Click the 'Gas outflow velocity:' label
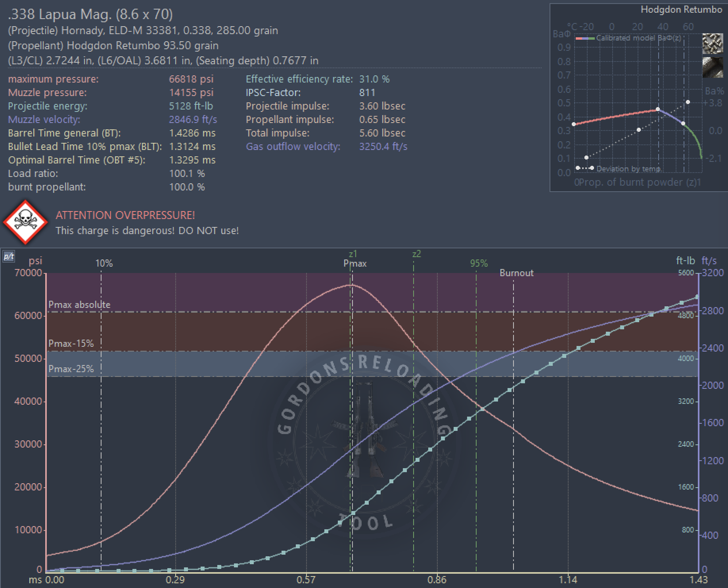Image resolution: width=728 pixels, height=588 pixels. click(293, 146)
